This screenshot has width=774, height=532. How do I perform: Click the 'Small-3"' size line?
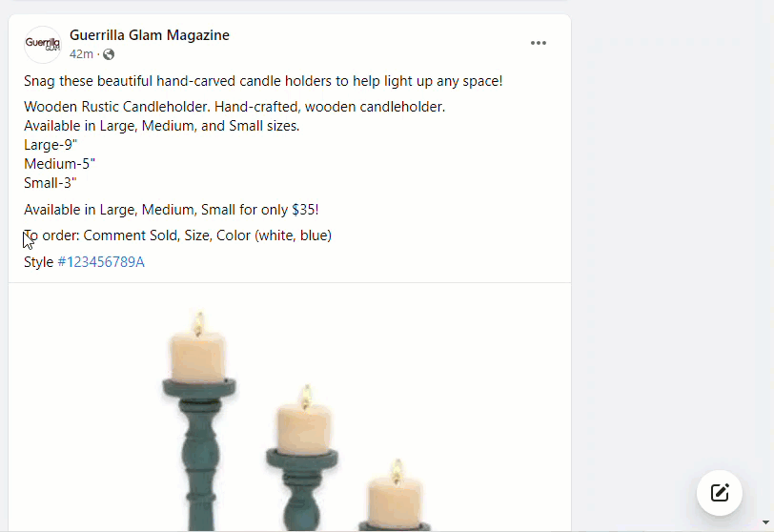click(x=51, y=183)
